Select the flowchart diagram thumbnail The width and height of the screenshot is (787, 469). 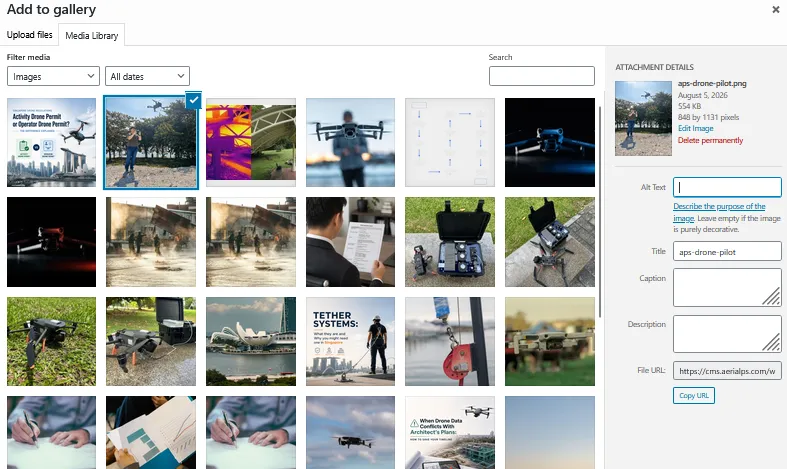(450, 142)
